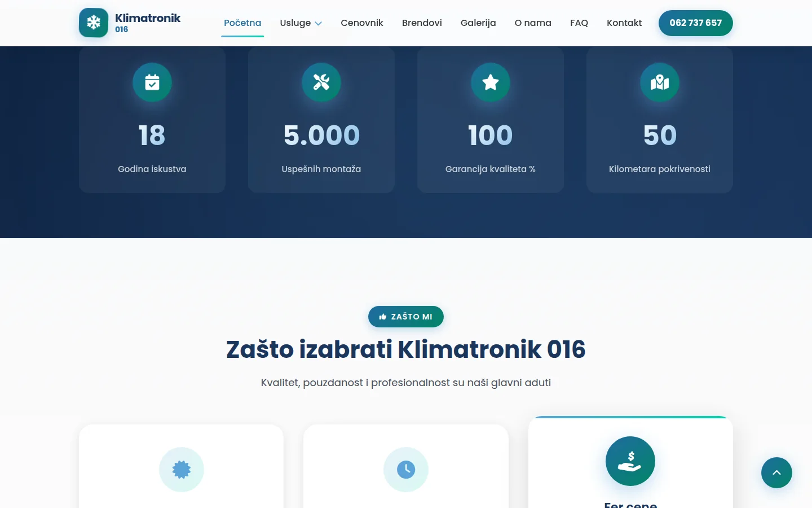The height and width of the screenshot is (508, 812).
Task: Click heading Zašto izabrati Klimatronik 016
Action: coord(406,349)
